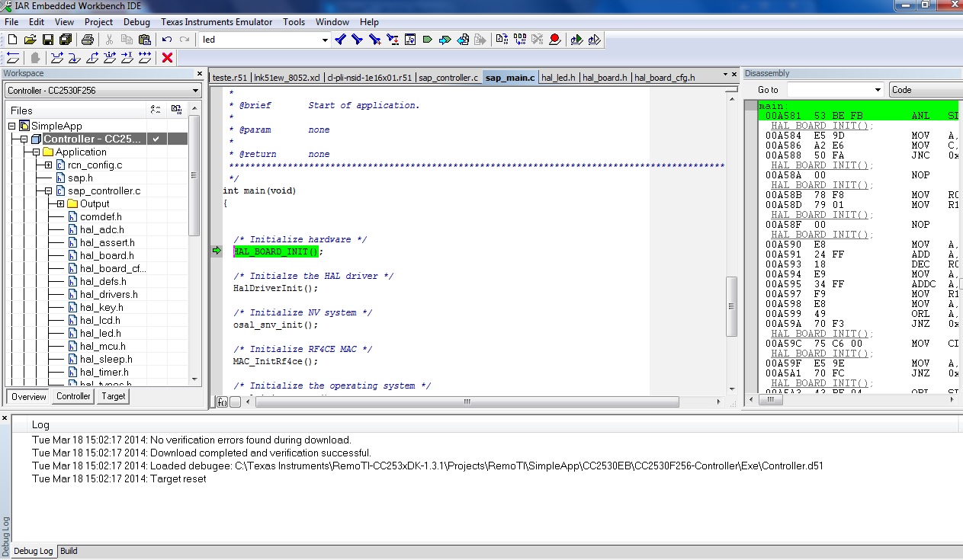The height and width of the screenshot is (560, 963).
Task: Open the Texas Instruments Emulator menu
Action: click(x=217, y=22)
